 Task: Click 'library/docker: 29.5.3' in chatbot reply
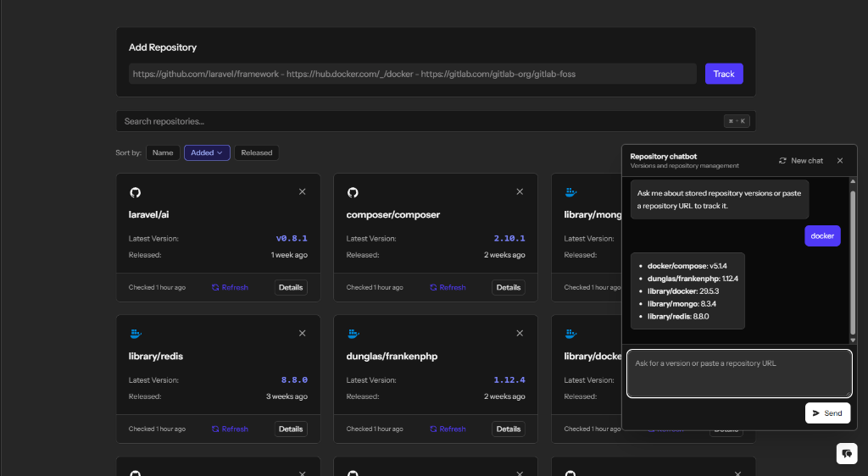point(683,291)
